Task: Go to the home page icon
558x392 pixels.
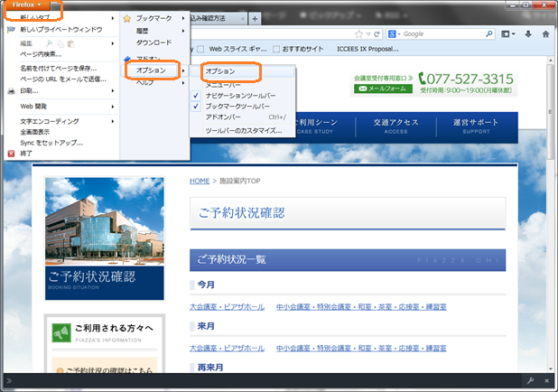Action: coord(545,34)
